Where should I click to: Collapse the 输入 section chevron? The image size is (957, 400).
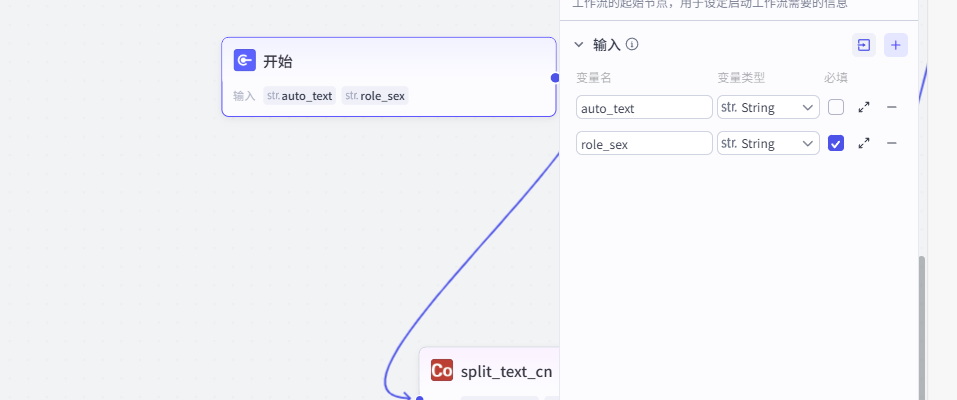(x=578, y=45)
